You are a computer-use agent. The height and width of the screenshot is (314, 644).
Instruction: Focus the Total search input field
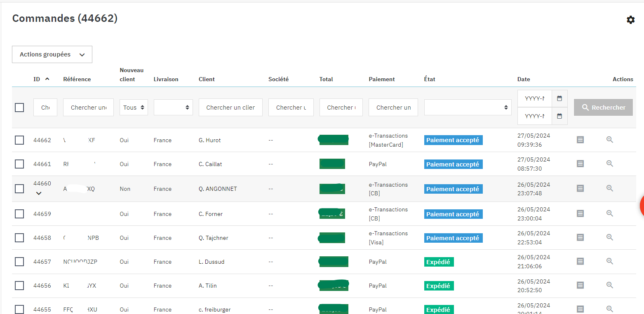point(341,108)
